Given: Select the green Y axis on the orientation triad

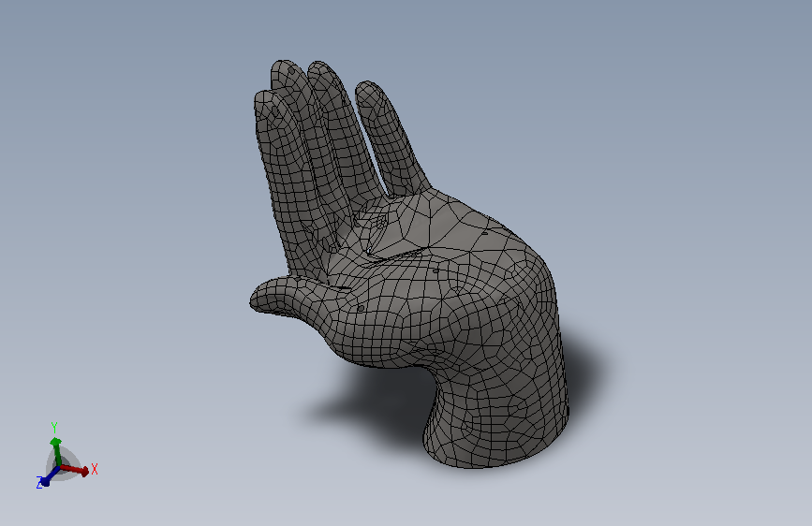Looking at the screenshot, I should (55, 452).
